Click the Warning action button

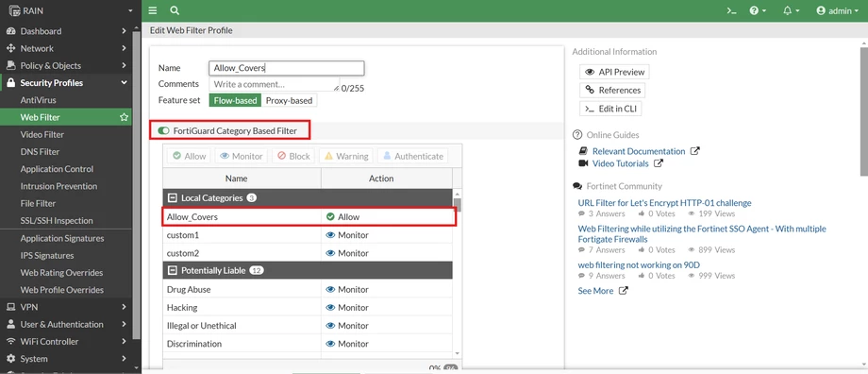point(346,156)
